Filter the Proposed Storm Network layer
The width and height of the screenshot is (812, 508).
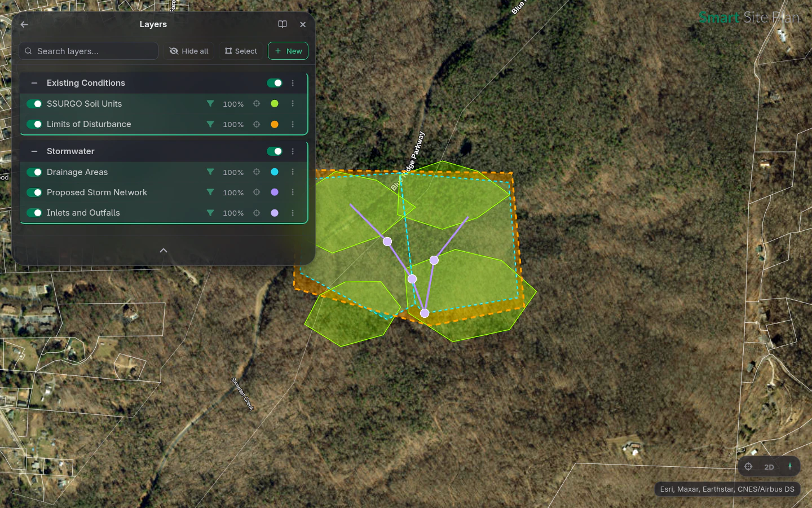tap(210, 192)
